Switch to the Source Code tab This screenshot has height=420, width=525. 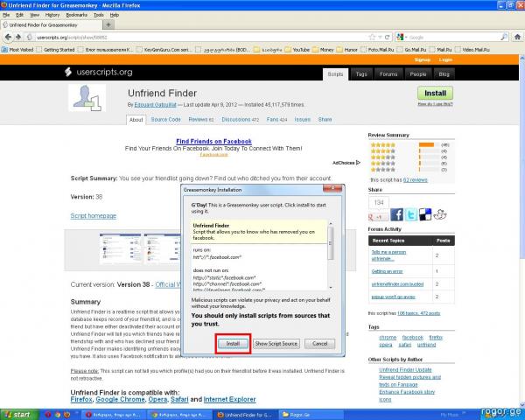tap(165, 120)
